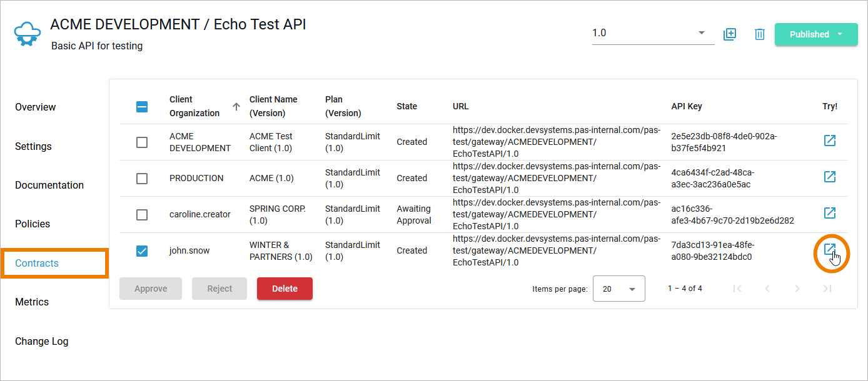
Task: Open the Policies tab
Action: point(33,224)
